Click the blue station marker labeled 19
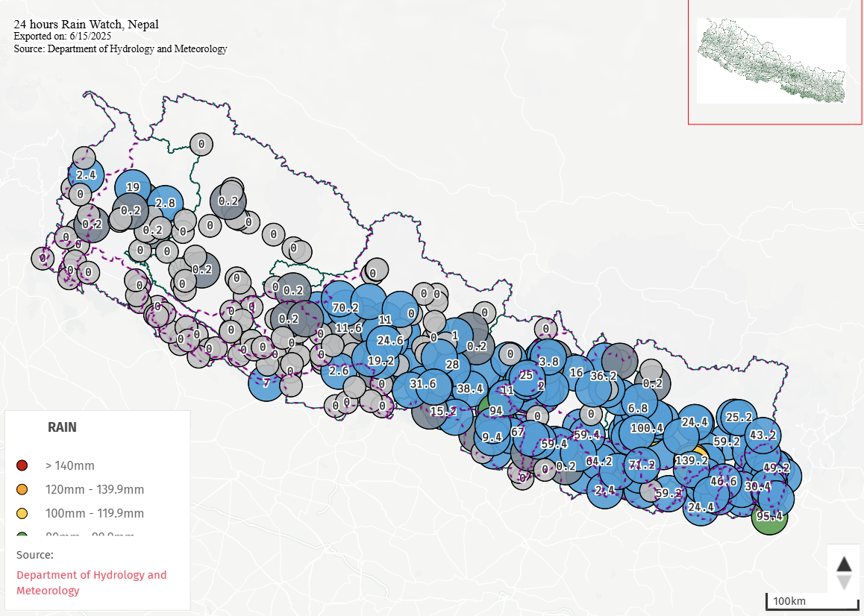The height and width of the screenshot is (616, 864). (133, 187)
